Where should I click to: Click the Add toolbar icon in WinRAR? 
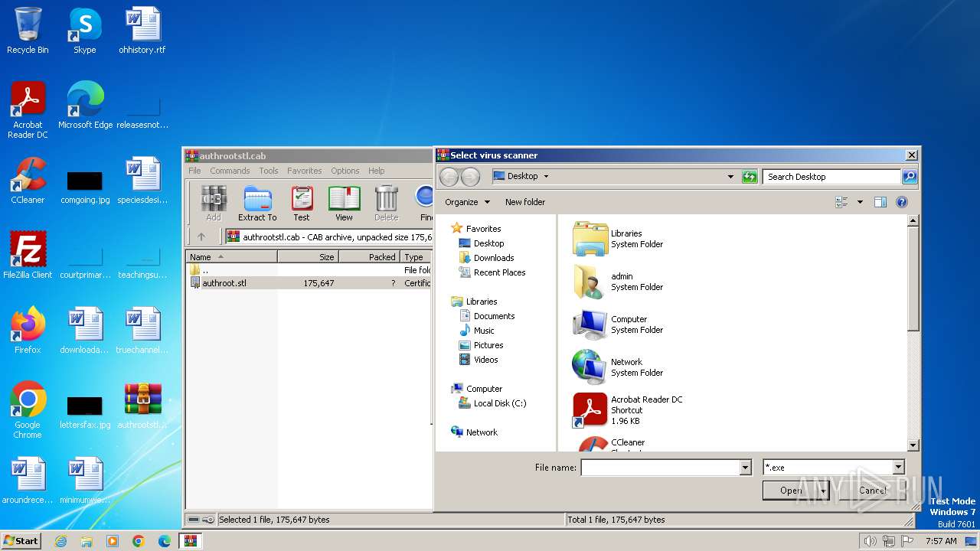(x=214, y=203)
